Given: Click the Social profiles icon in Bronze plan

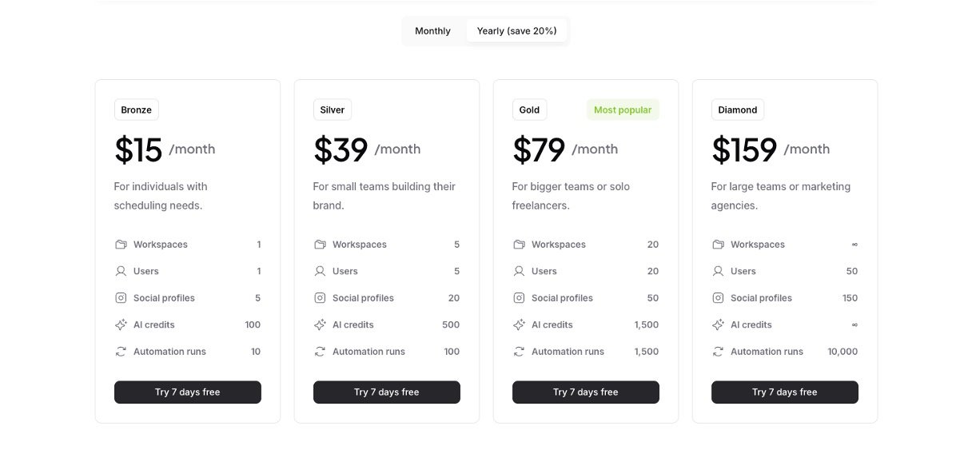Looking at the screenshot, I should pos(121,298).
